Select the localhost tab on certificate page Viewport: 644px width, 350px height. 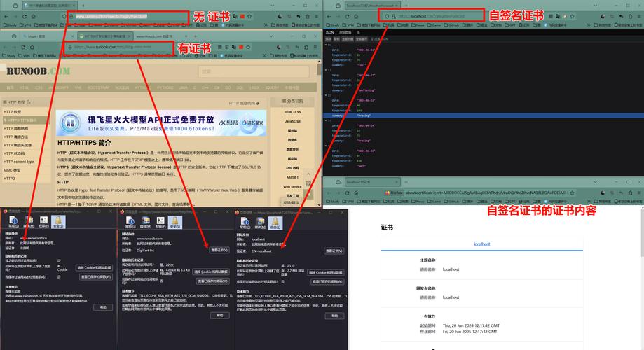pyautogui.click(x=481, y=244)
